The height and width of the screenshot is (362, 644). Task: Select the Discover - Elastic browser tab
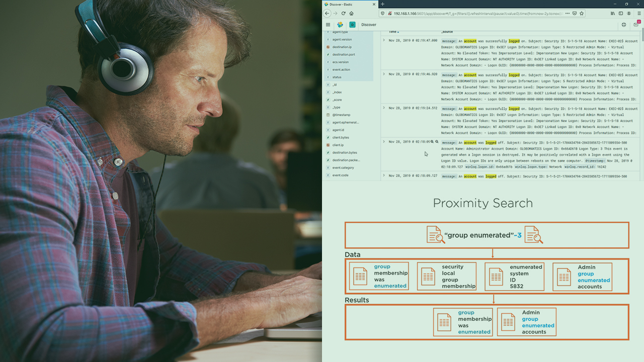click(347, 4)
